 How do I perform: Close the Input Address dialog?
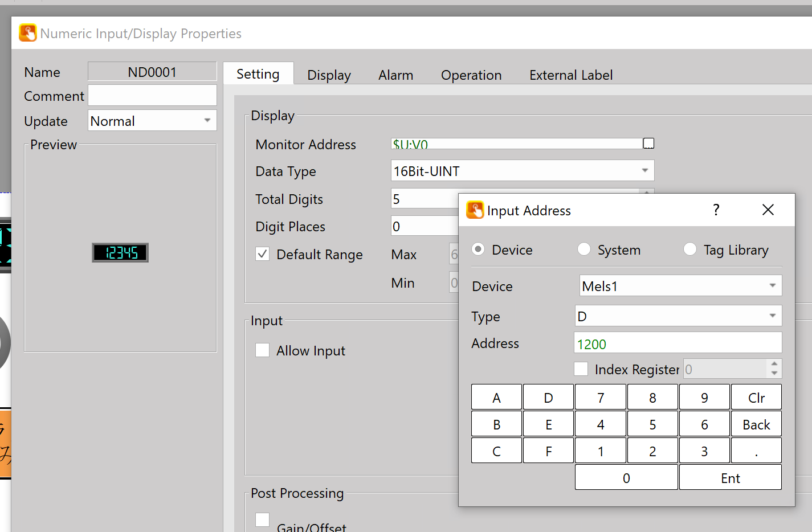pos(768,210)
